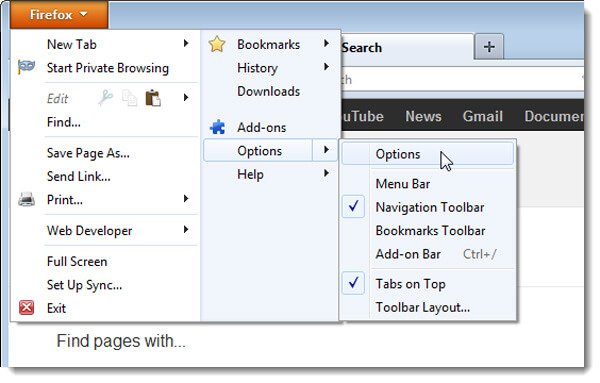Open the Help menu item
The height and width of the screenshot is (383, 600).
pos(250,174)
